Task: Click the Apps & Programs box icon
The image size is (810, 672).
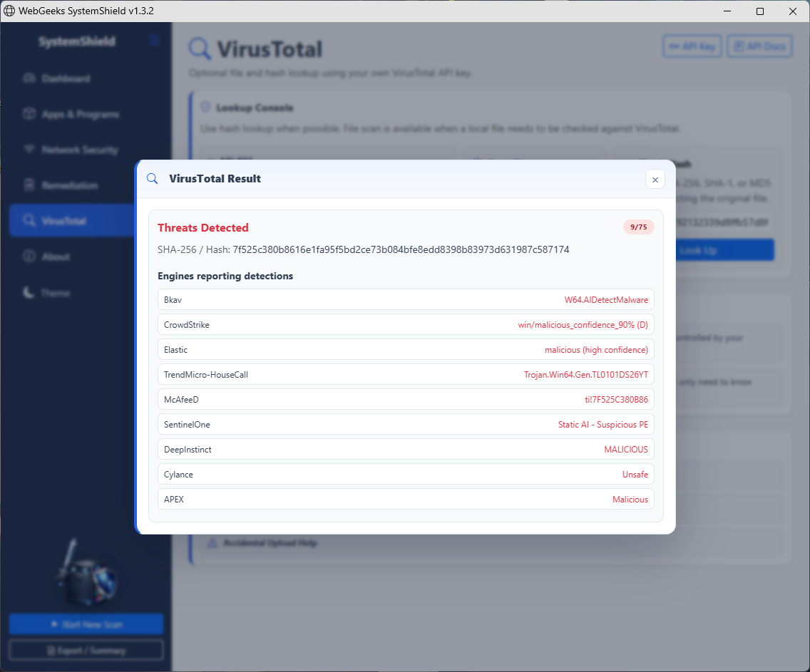Action: 29,113
